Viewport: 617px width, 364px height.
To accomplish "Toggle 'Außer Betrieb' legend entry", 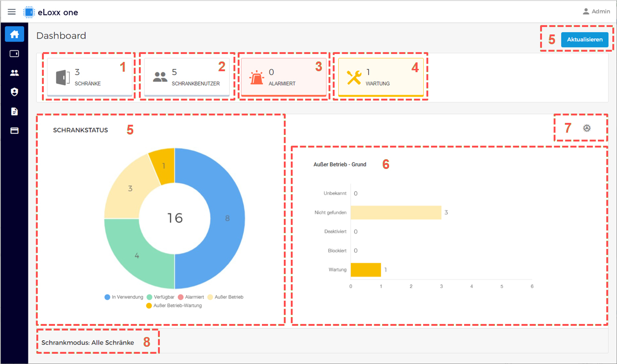I will [x=226, y=297].
